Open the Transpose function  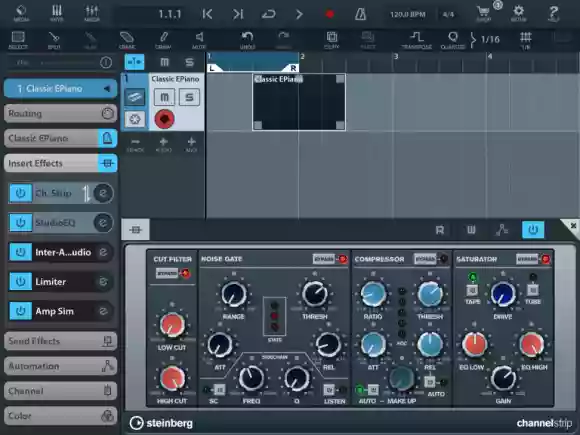417,40
